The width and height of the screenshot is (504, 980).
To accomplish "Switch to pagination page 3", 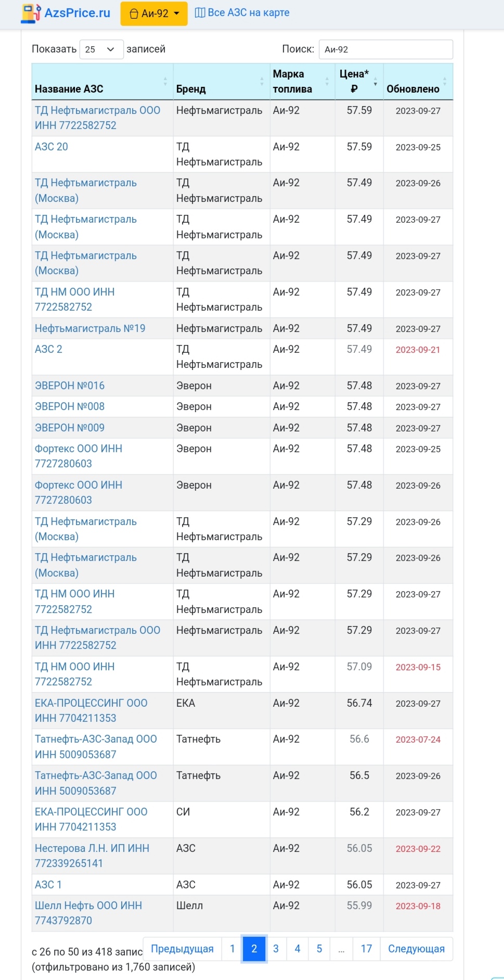I will pos(276,949).
